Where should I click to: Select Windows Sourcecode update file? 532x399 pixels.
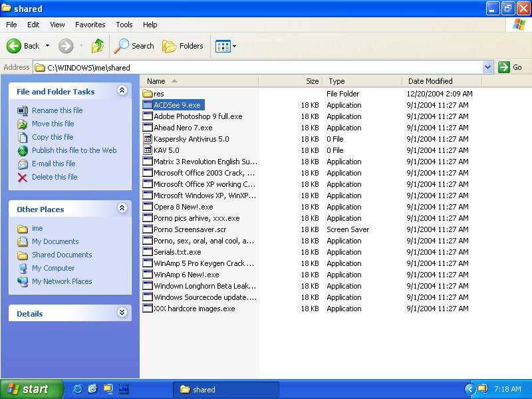[x=205, y=297]
